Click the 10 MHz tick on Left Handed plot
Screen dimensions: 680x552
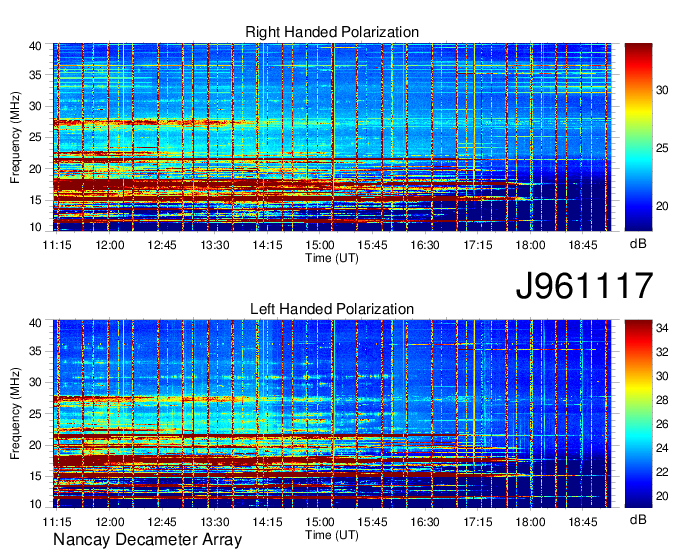click(x=35, y=504)
